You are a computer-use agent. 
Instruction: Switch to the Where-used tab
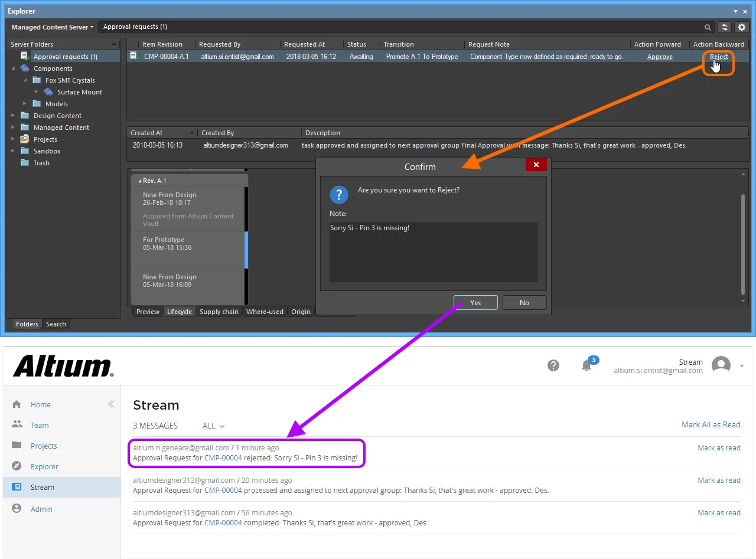click(265, 312)
